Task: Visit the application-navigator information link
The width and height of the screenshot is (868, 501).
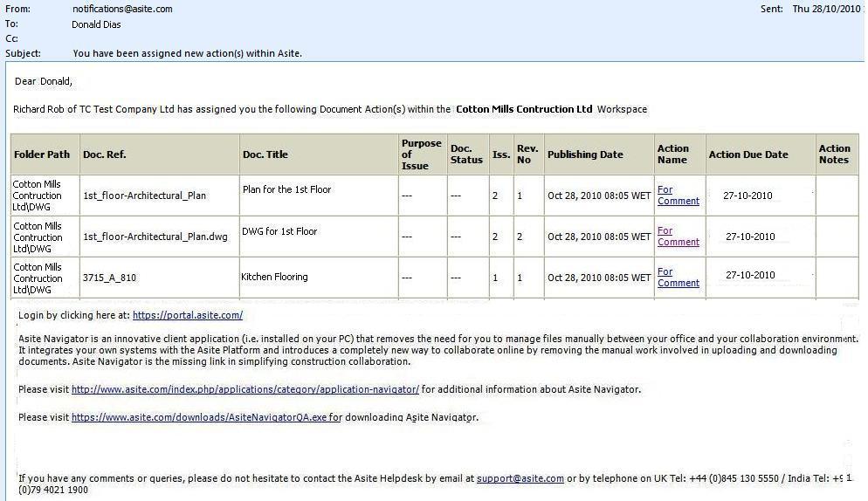Action: coord(245,390)
